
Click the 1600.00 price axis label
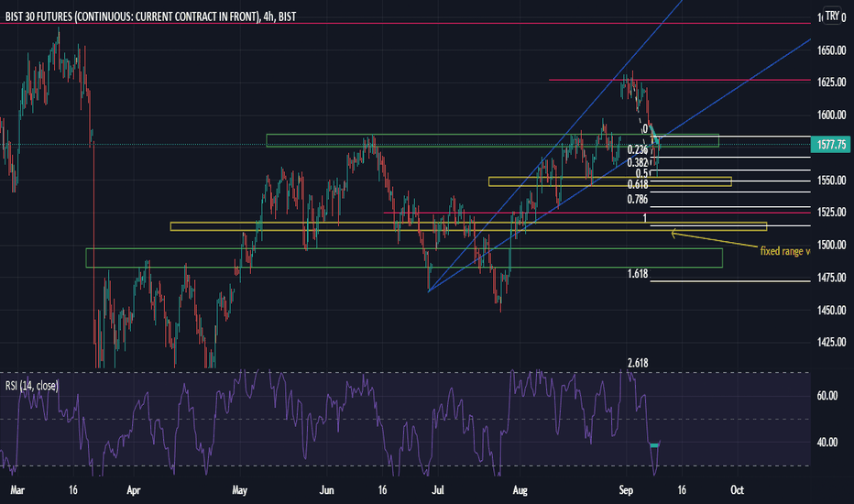832,115
